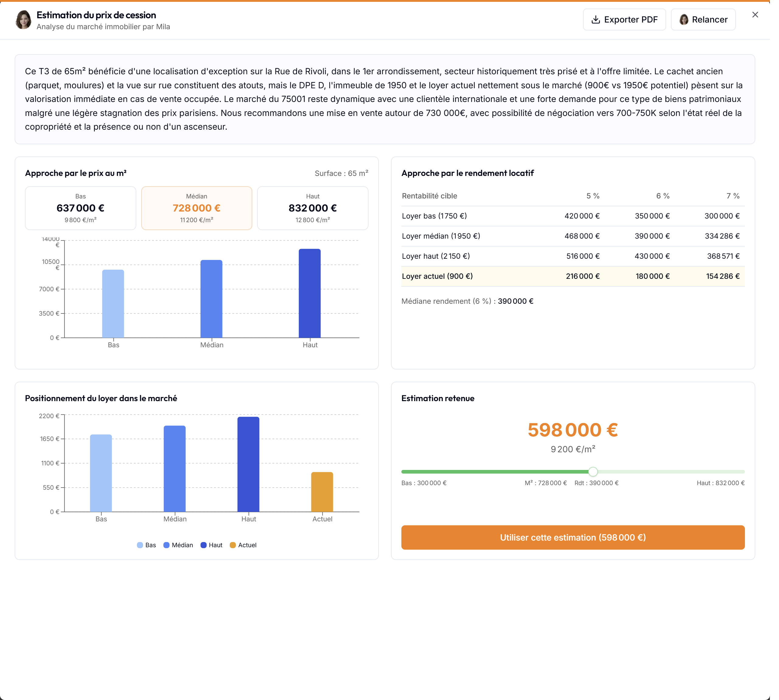The width and height of the screenshot is (779, 700).
Task: Click Mila's avatar beside the title
Action: coord(23,19)
